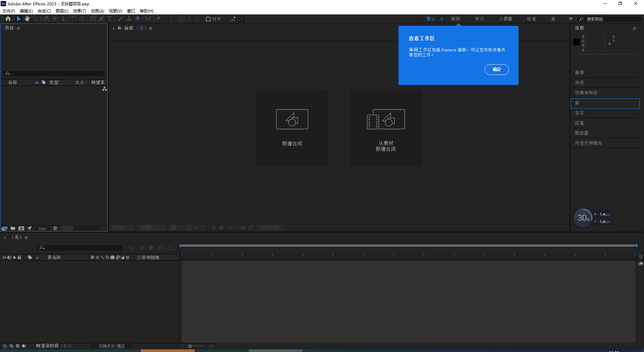
Task: Click the work area bar in timeline
Action: pos(409,246)
